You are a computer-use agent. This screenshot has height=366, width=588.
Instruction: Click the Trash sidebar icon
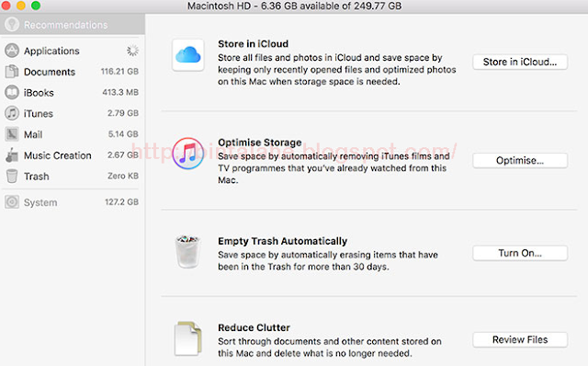(12, 176)
